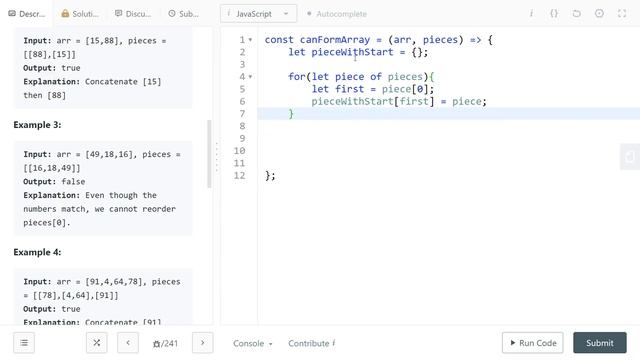This screenshot has width=640, height=360.
Task: Open the Description tab
Action: [27, 14]
